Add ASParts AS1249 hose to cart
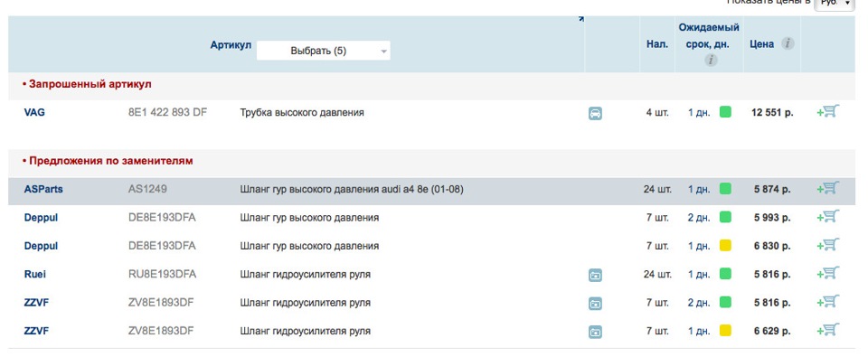This screenshot has width=868, height=357. coord(828,188)
